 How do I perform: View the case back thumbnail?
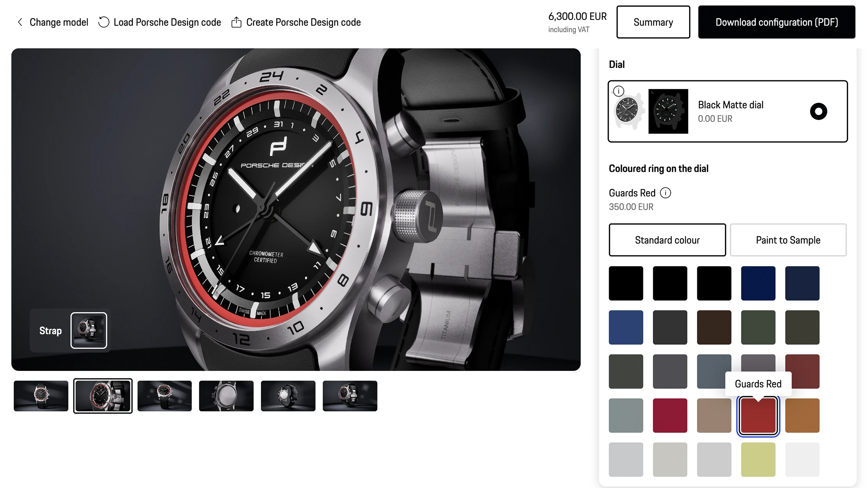226,396
